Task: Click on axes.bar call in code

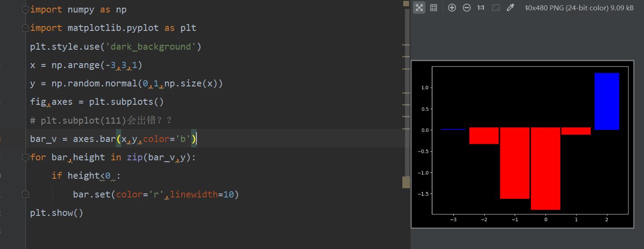Action: (94, 139)
